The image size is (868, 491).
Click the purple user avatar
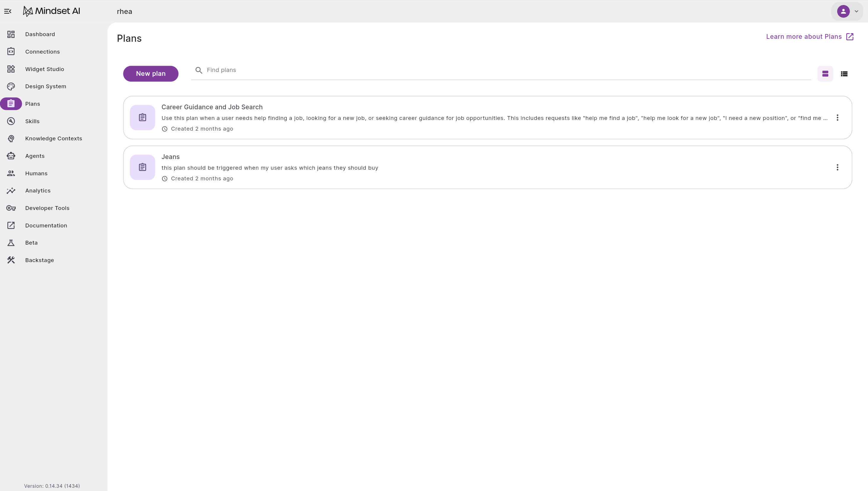(843, 12)
